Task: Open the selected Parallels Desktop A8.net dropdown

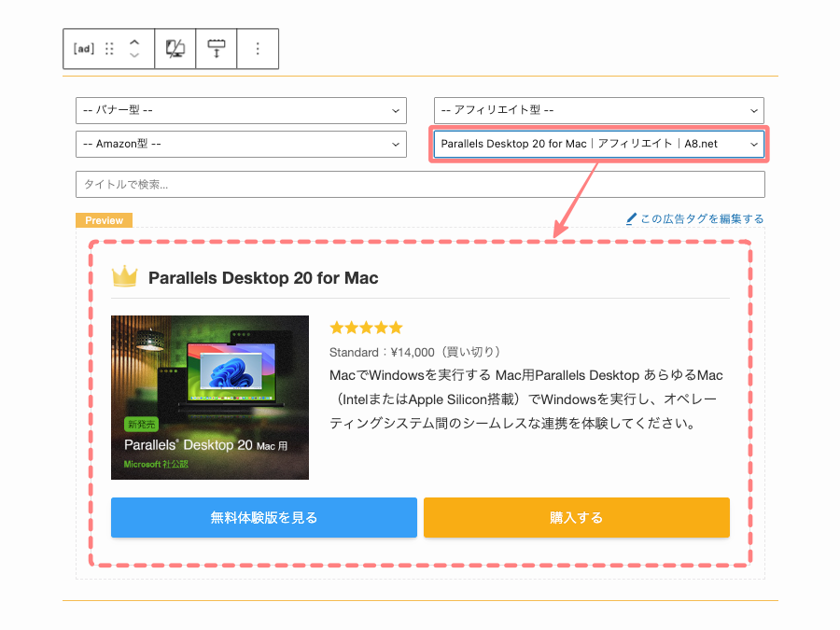Action: 598,144
